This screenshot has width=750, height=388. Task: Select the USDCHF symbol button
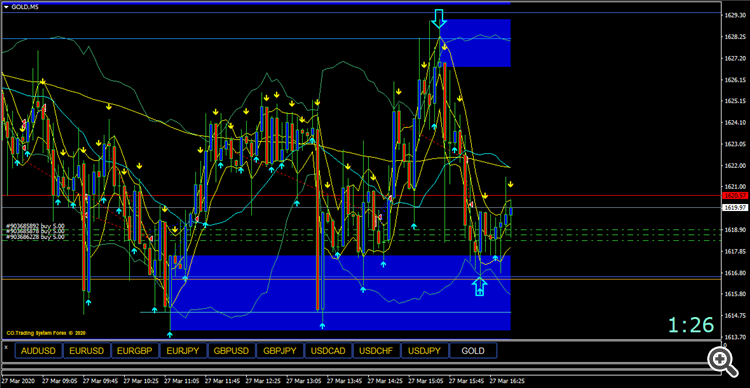pyautogui.click(x=376, y=351)
